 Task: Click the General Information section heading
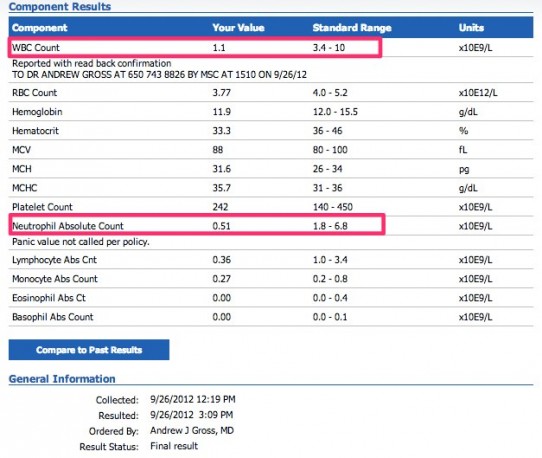click(x=62, y=379)
